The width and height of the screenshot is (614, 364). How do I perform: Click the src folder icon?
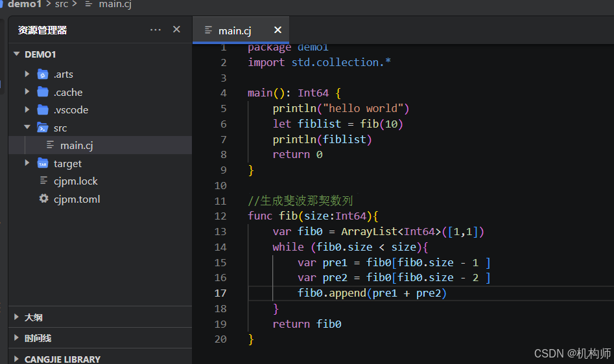tap(42, 128)
